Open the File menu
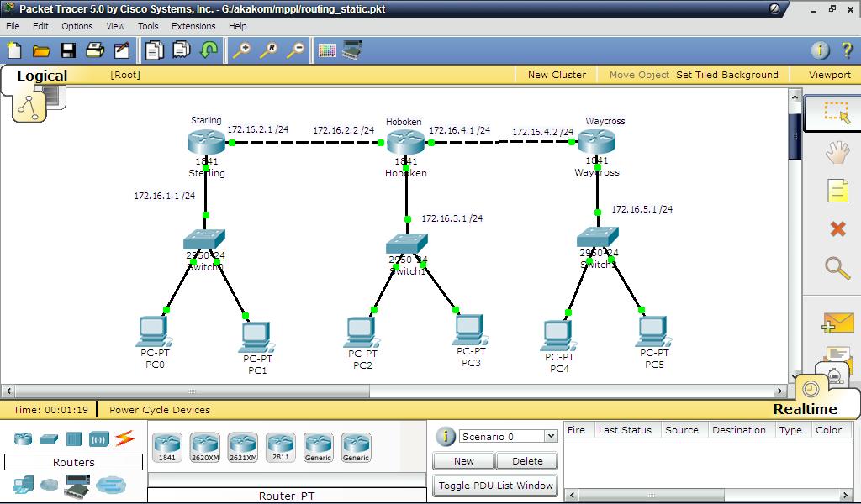Screen dimensions: 861x504 point(13,26)
